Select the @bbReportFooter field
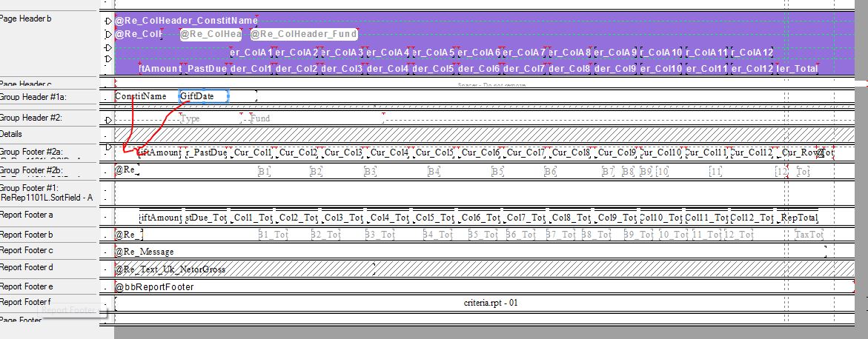868x339 pixels. coord(484,287)
